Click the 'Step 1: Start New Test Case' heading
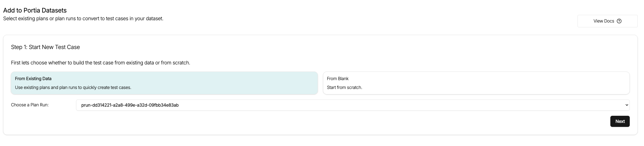Screen dimensions: 644x146 [x=45, y=47]
